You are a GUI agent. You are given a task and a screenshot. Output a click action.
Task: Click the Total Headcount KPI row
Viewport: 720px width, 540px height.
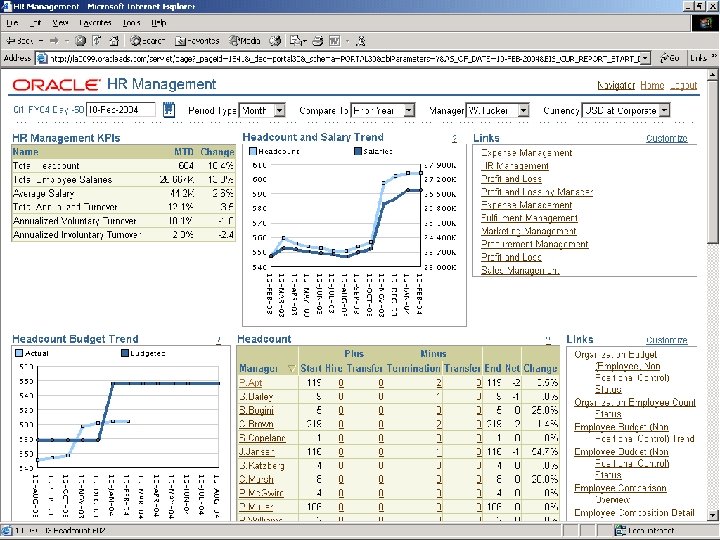click(x=124, y=166)
